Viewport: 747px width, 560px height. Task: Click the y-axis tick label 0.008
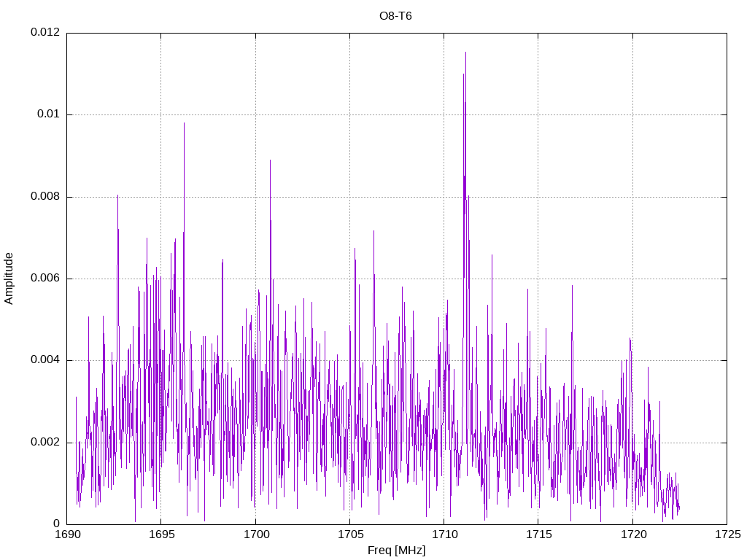coord(45,197)
